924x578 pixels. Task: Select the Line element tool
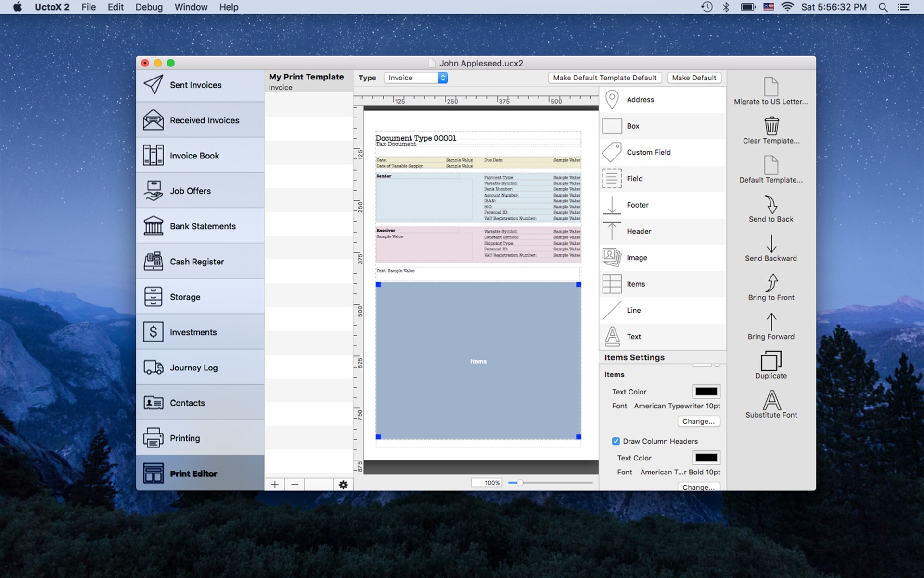633,310
